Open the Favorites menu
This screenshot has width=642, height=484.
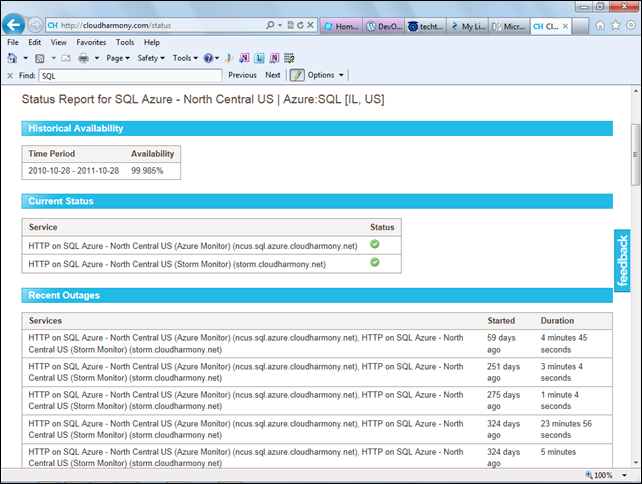coord(91,42)
